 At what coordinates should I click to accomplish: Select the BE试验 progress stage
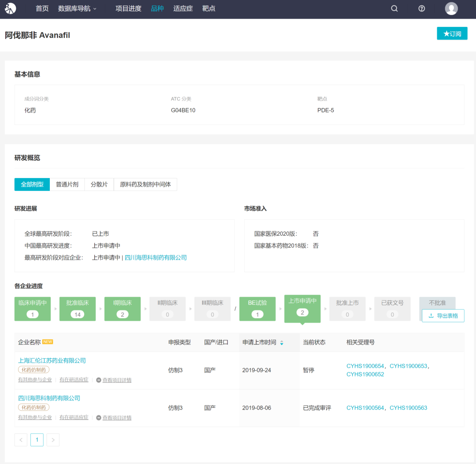tap(257, 308)
